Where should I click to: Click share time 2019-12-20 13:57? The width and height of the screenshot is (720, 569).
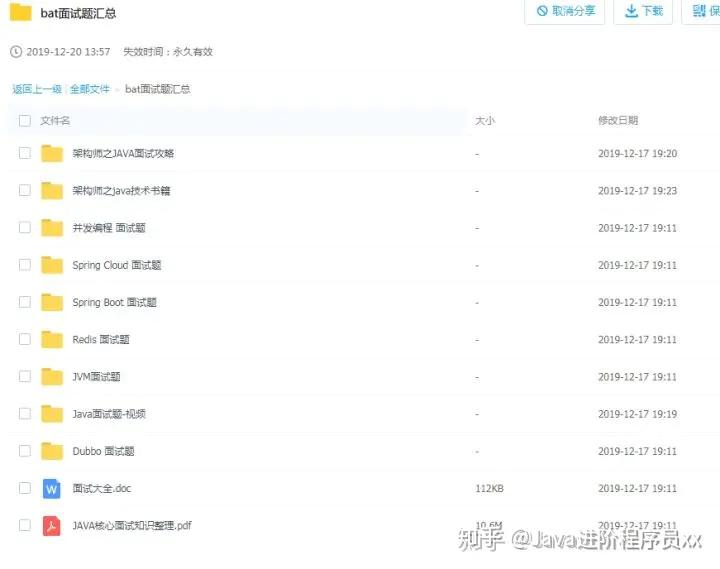click(68, 51)
